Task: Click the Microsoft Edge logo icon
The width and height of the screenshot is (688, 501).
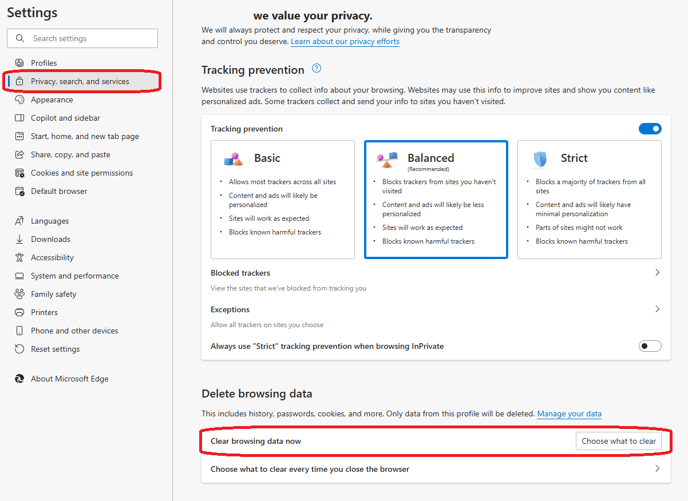Action: (x=19, y=379)
